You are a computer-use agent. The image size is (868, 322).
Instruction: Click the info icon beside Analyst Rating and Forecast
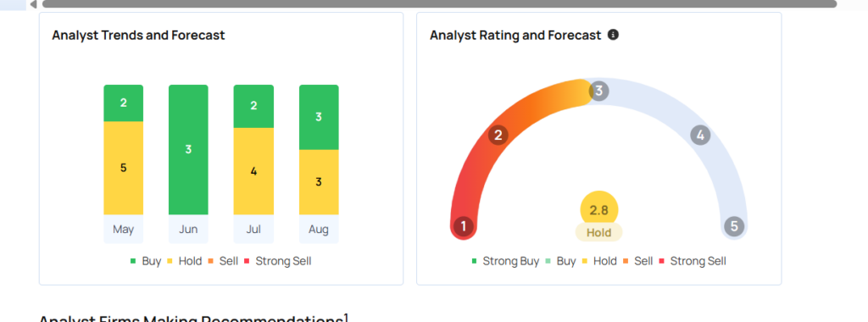pyautogui.click(x=613, y=35)
